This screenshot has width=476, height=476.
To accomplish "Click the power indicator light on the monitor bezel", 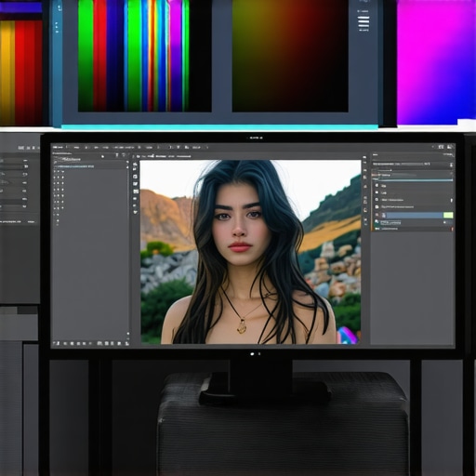I will pos(252,353).
